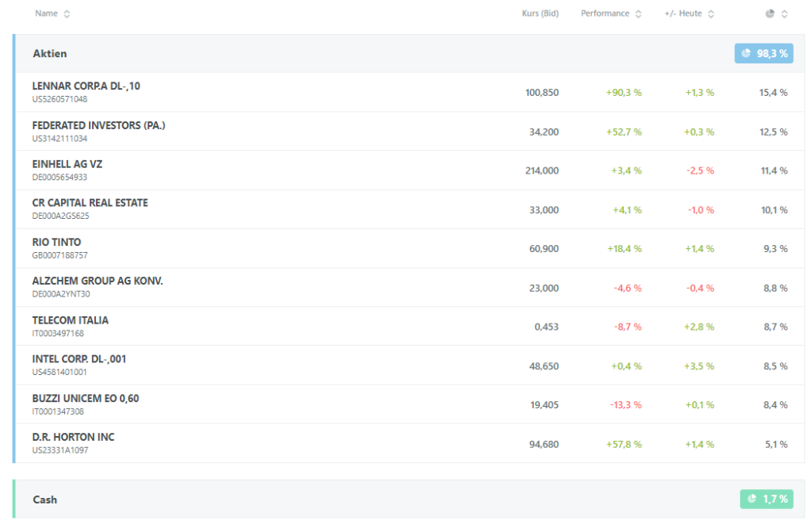Select ISIN US5260571048 text

point(59,99)
